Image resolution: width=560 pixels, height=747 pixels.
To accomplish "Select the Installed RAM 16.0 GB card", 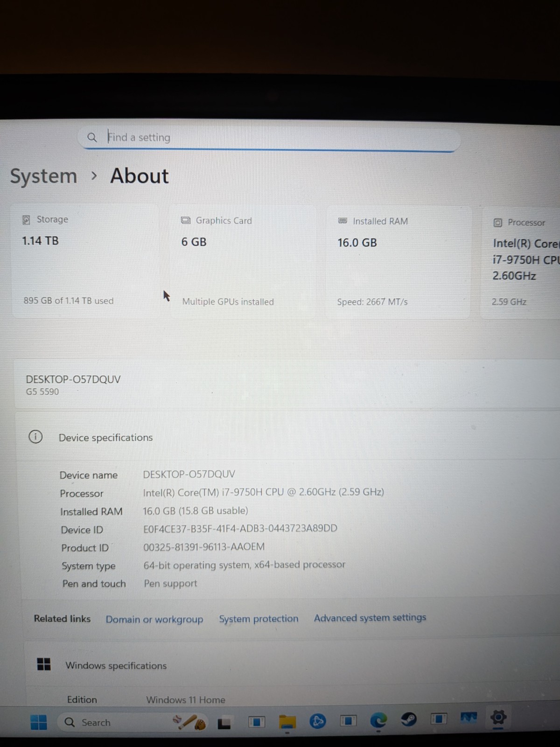I will (x=398, y=263).
